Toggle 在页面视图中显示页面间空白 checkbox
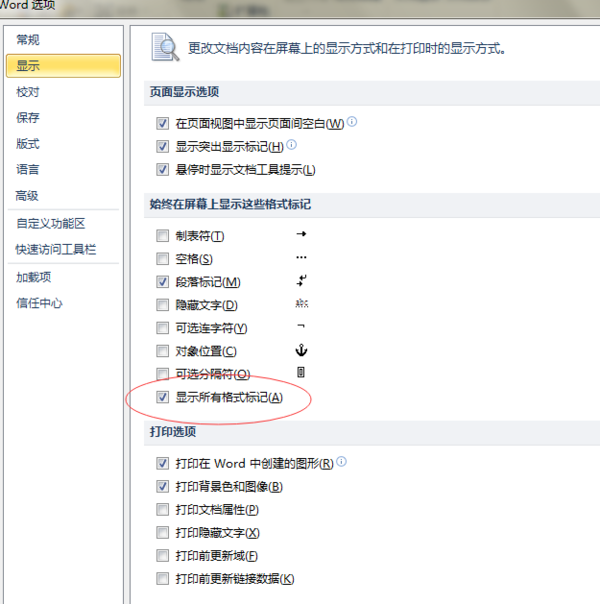The height and width of the screenshot is (604, 600). pos(163,124)
